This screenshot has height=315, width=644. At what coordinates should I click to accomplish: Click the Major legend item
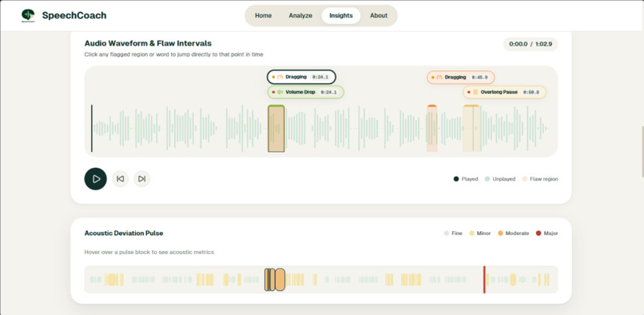547,233
